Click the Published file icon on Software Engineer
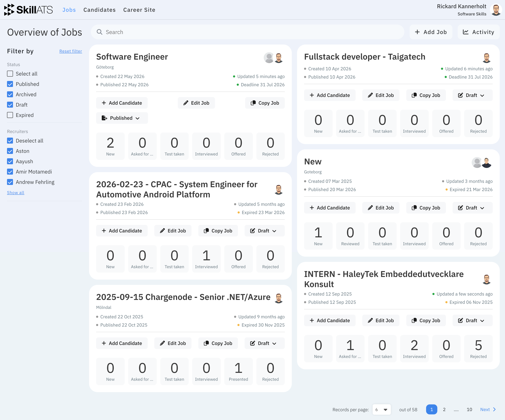Image resolution: width=505 pixels, height=420 pixels. pyautogui.click(x=104, y=118)
